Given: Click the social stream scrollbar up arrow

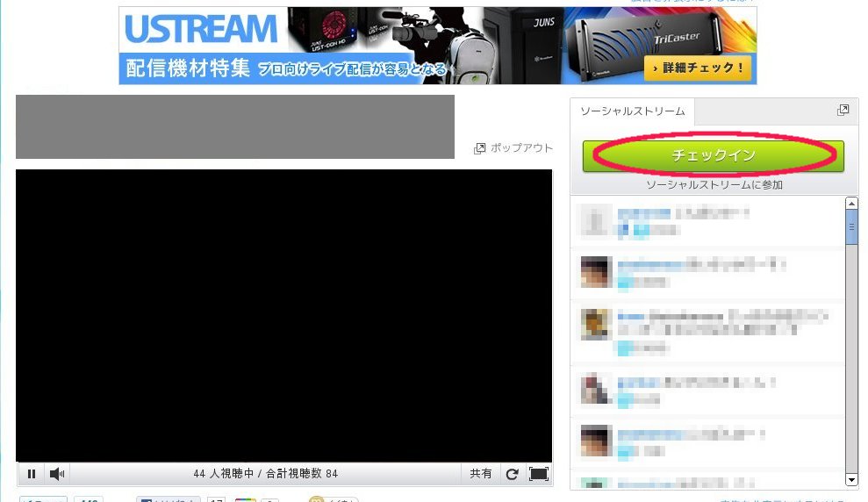Looking at the screenshot, I should 851,203.
